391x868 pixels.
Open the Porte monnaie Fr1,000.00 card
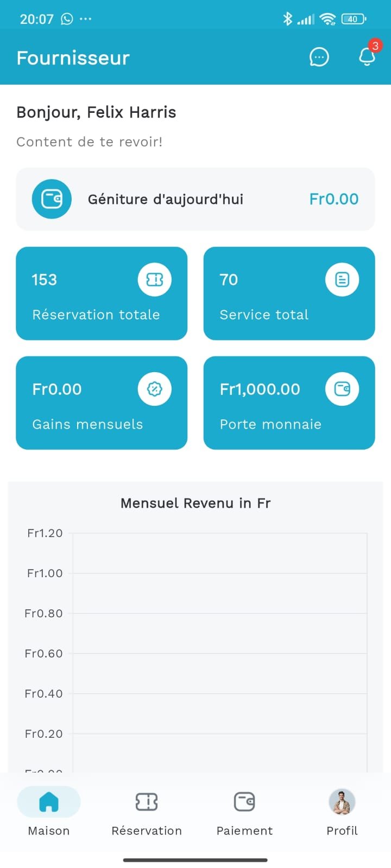272,412
